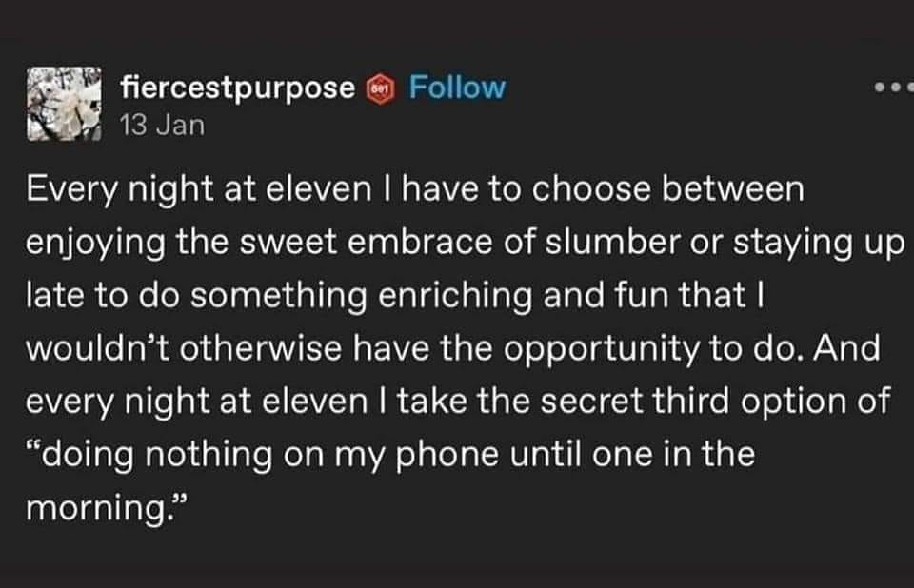
Task: Click the phrase "staying up"
Action: click(811, 243)
